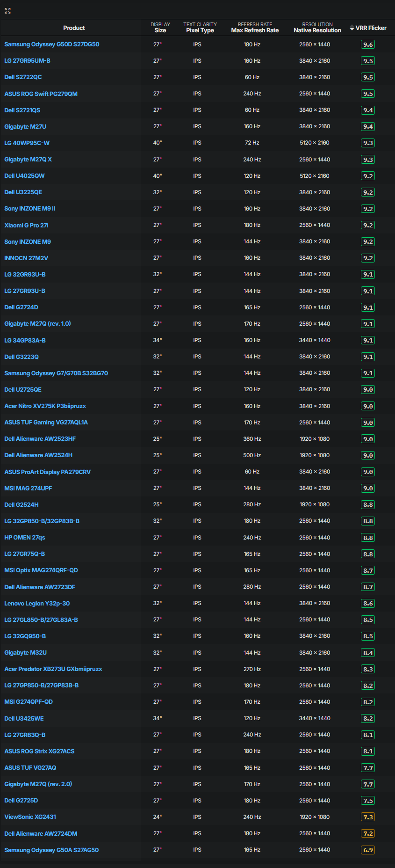Image resolution: width=395 pixels, height=868 pixels.
Task: Open Dell G2524H product link
Action: coord(22,504)
